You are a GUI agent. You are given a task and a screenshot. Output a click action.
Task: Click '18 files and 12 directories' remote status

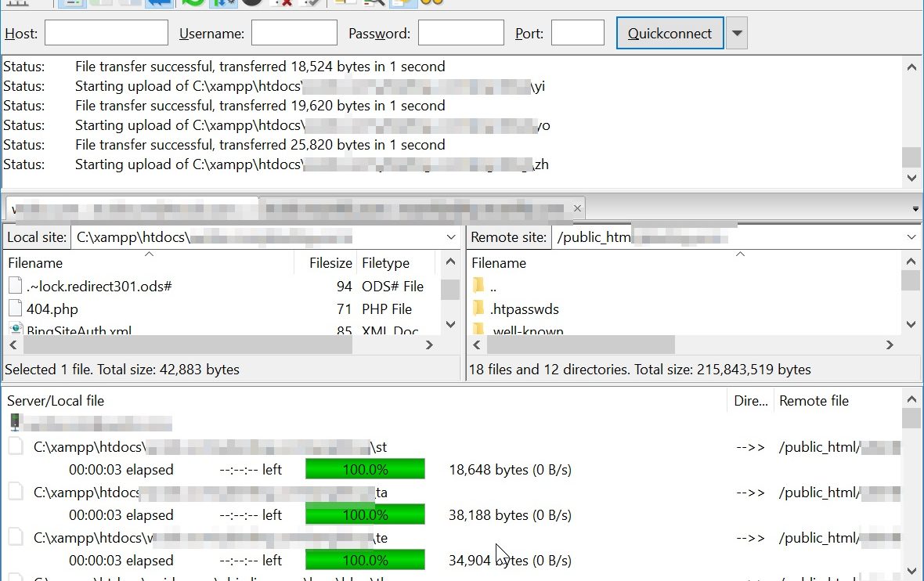[640, 370]
